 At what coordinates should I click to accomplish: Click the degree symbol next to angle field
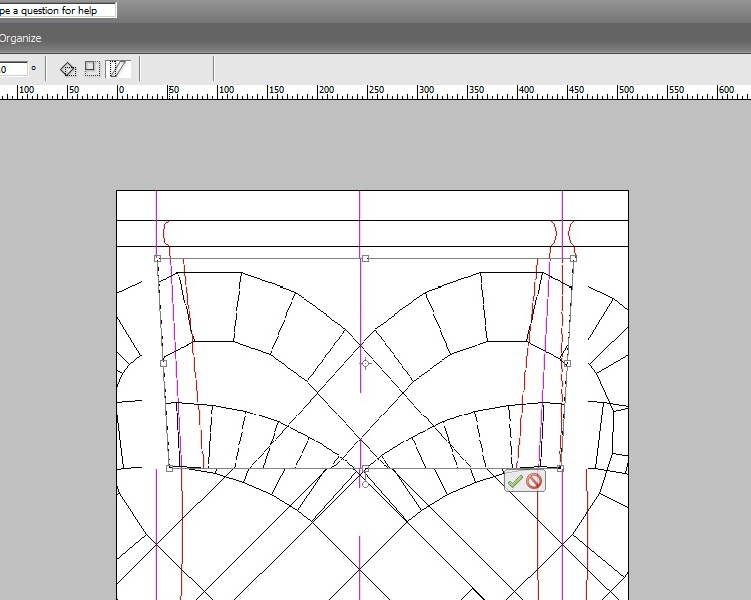tap(33, 68)
